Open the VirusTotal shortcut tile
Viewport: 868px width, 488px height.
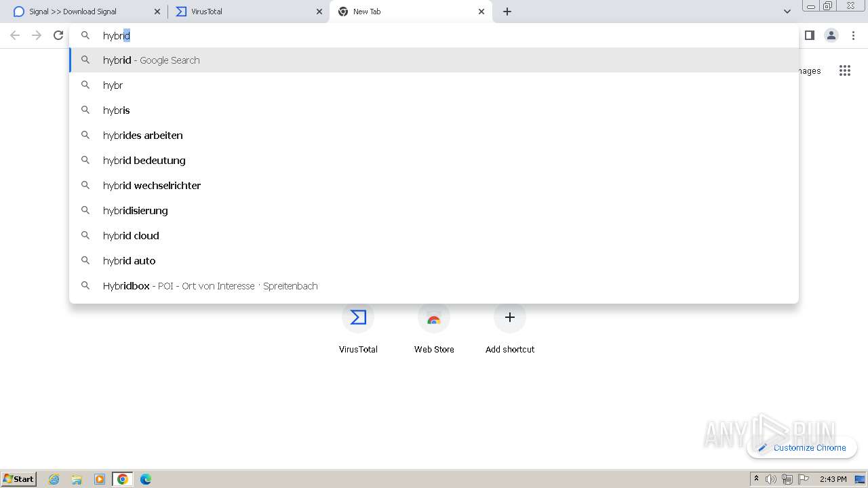tap(358, 329)
